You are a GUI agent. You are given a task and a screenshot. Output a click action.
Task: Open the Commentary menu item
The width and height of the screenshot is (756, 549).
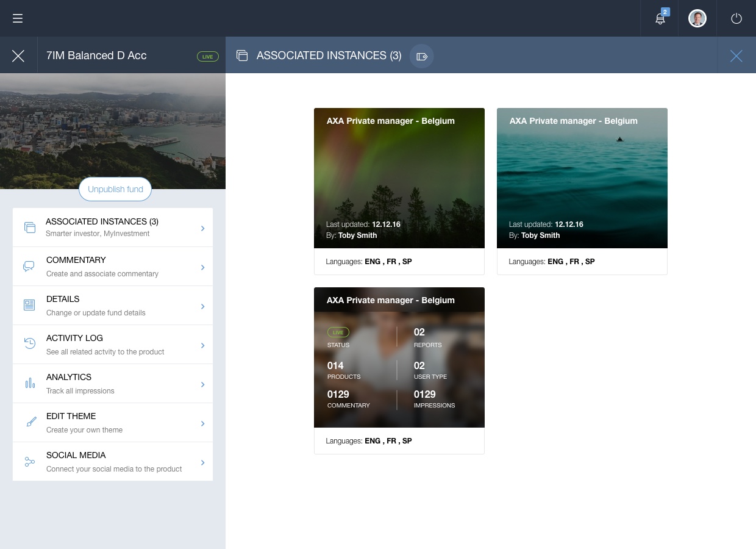click(x=113, y=267)
